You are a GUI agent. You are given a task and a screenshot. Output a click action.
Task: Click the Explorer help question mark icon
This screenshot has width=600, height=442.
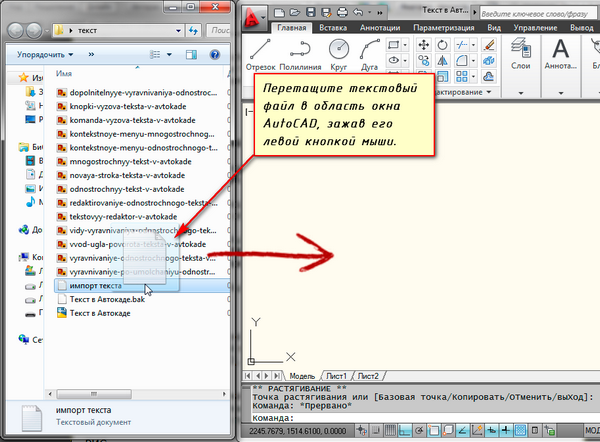(x=215, y=55)
